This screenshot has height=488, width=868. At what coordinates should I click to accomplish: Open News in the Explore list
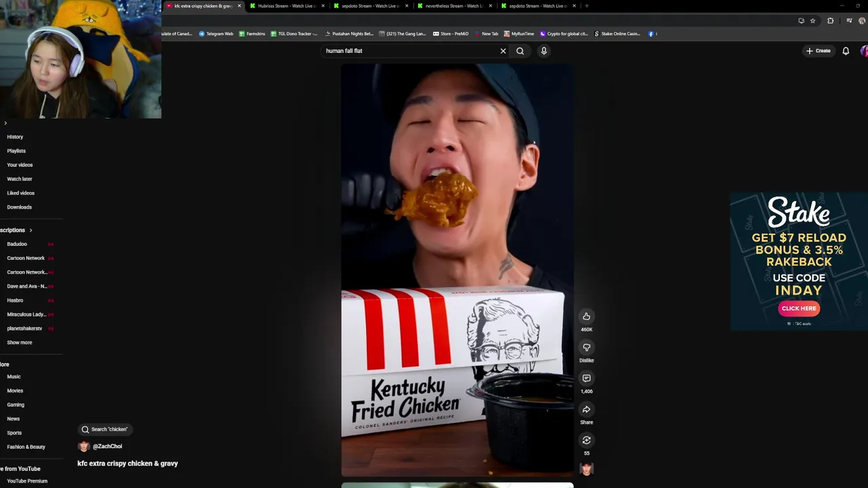click(13, 419)
